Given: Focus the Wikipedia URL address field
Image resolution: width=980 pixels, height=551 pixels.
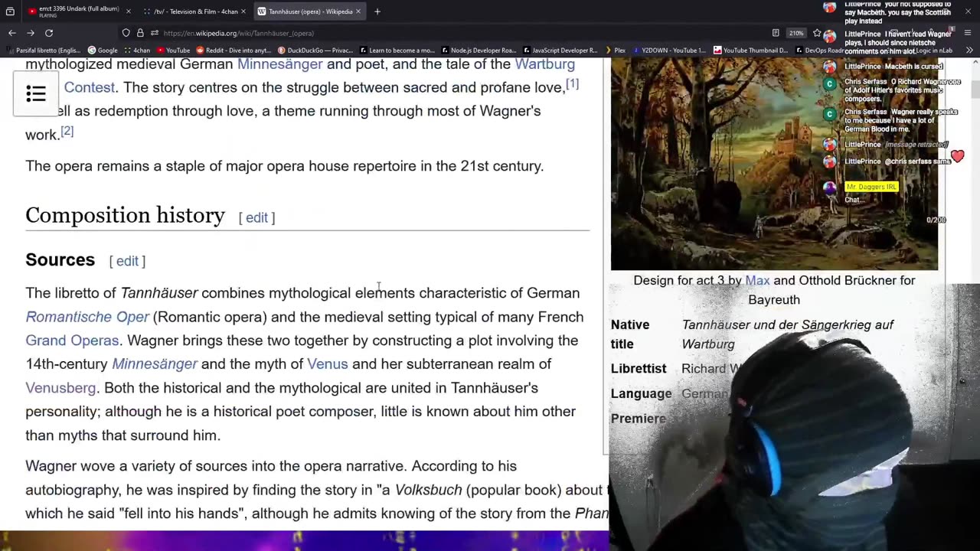Looking at the screenshot, I should [x=459, y=33].
